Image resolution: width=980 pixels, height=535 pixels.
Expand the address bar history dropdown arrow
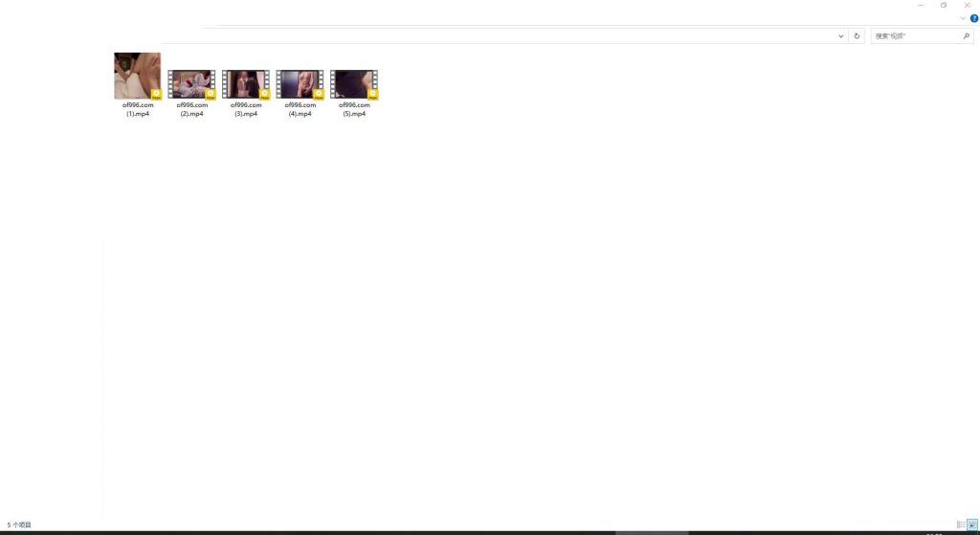click(x=840, y=36)
